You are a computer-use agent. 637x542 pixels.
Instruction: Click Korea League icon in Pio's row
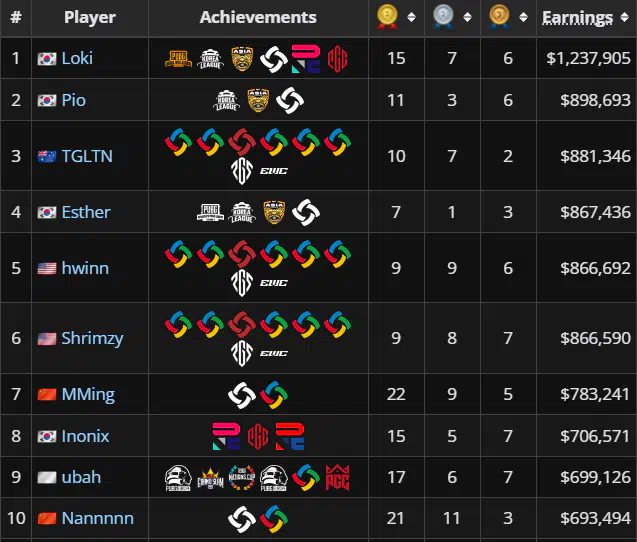pos(226,100)
